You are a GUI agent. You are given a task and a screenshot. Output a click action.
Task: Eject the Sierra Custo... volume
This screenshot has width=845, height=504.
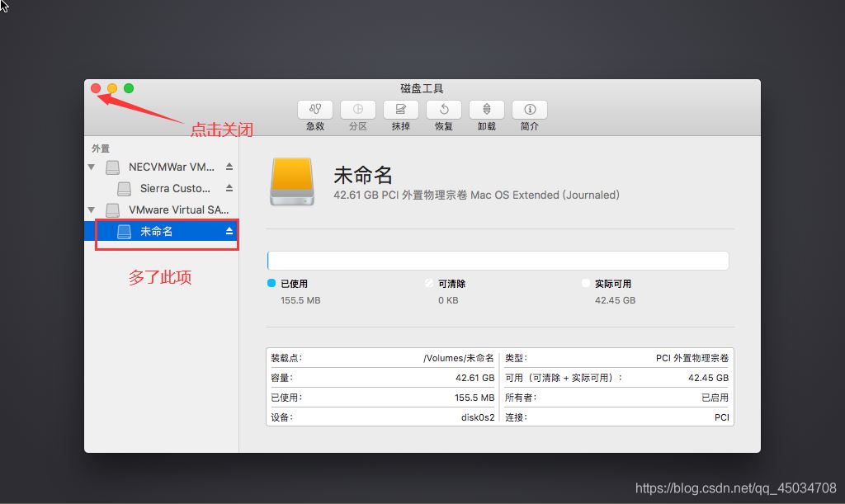coord(229,188)
